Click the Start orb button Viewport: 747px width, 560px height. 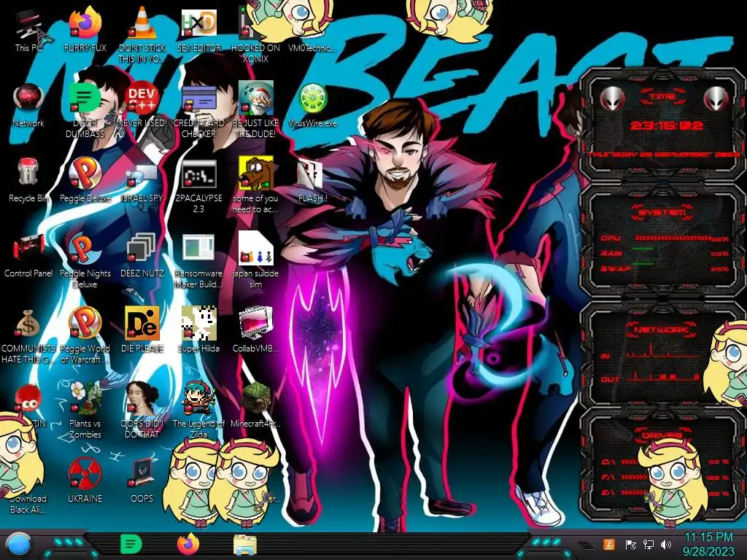point(20,545)
